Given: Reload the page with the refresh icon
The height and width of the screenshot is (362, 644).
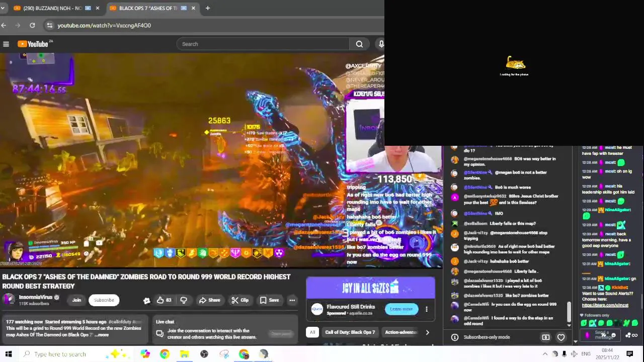Looking at the screenshot, I should tap(32, 25).
